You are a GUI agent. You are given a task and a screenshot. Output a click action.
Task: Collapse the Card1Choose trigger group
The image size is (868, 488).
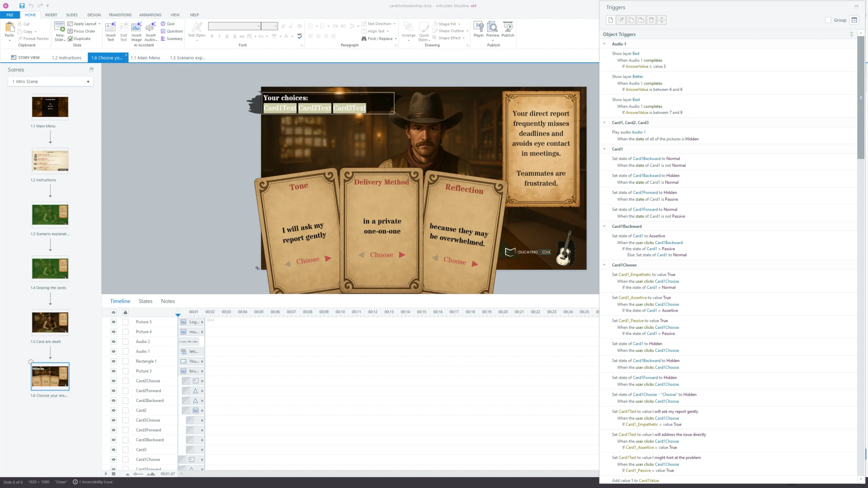tap(604, 265)
